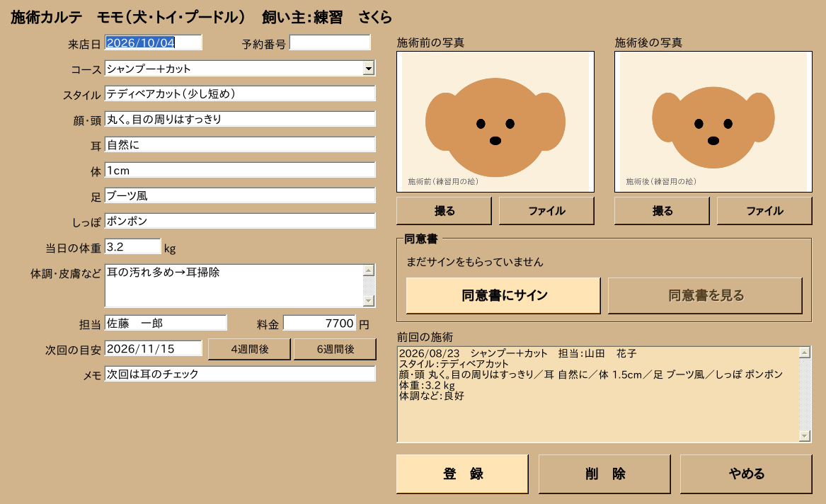The height and width of the screenshot is (504, 826).
Task: Choose ファイル for the before photo
Action: click(547, 211)
